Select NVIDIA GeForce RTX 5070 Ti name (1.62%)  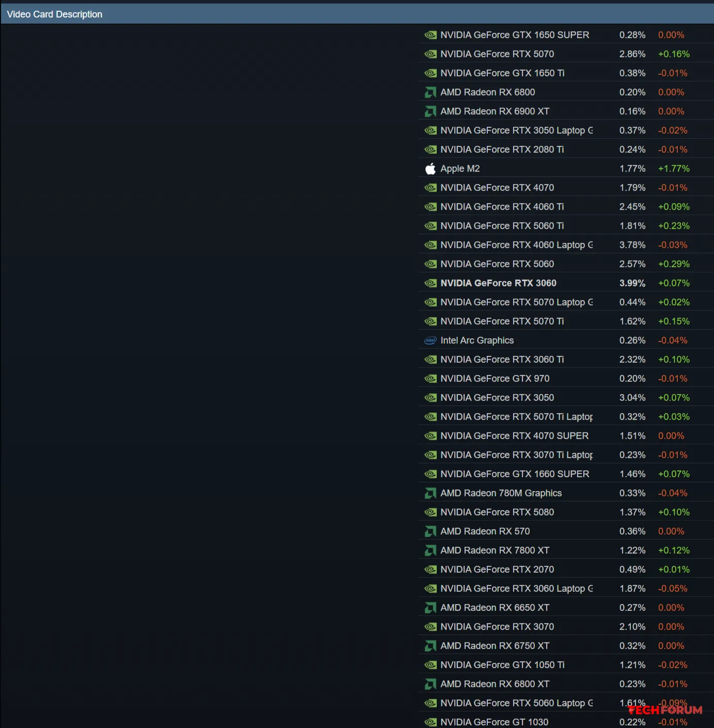pyautogui.click(x=502, y=321)
